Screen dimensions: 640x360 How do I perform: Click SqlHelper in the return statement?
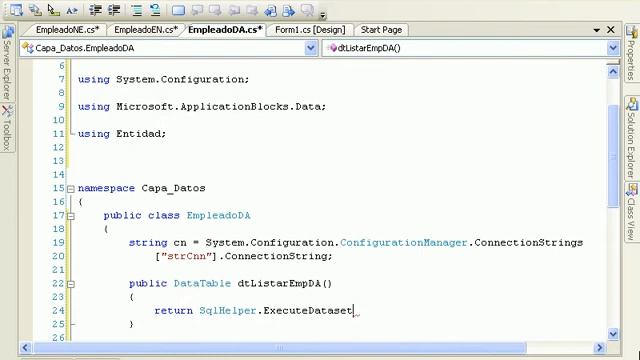(x=228, y=311)
